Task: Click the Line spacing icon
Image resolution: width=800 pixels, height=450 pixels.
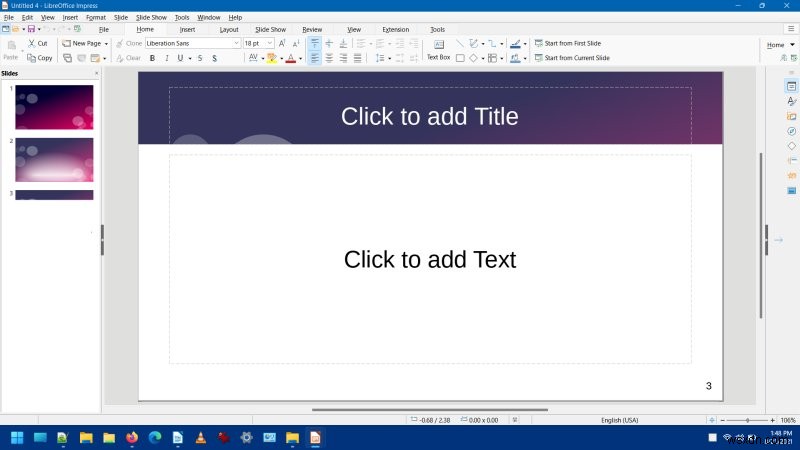Action: [380, 58]
